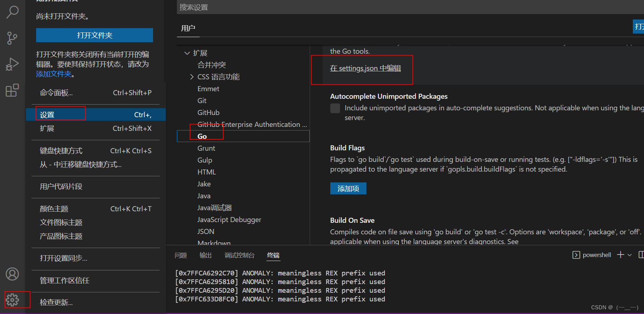Click the 添加文件夹 link

click(54, 74)
